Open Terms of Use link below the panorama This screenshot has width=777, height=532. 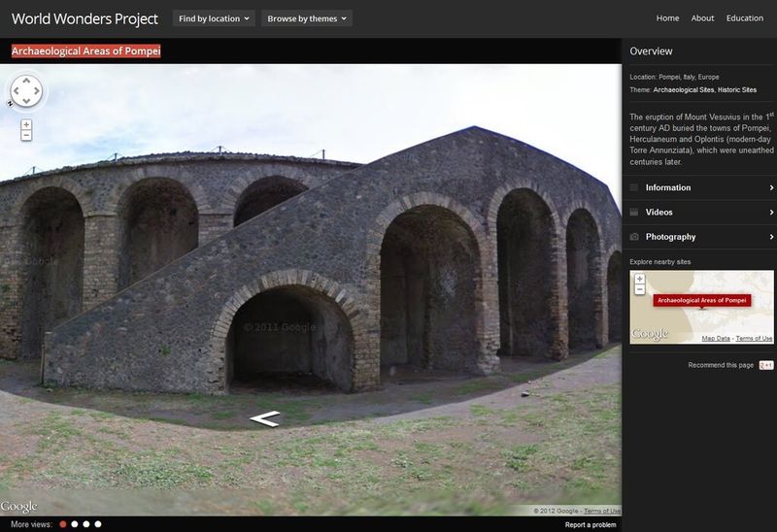(x=602, y=511)
